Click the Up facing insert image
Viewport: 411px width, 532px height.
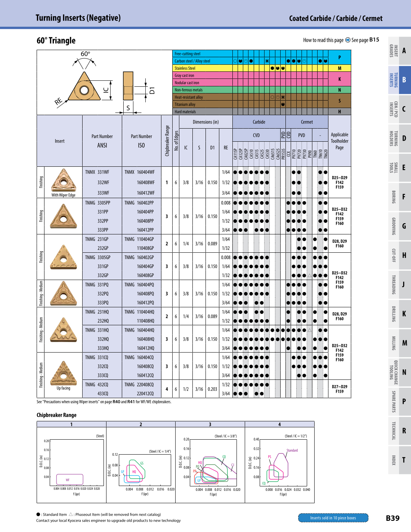(64, 373)
